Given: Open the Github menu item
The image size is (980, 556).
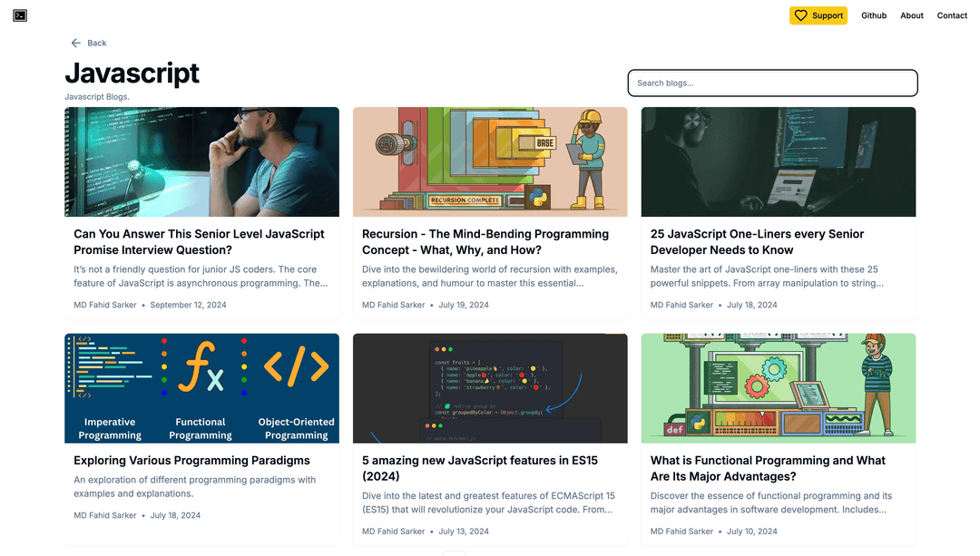Looking at the screenshot, I should (874, 15).
